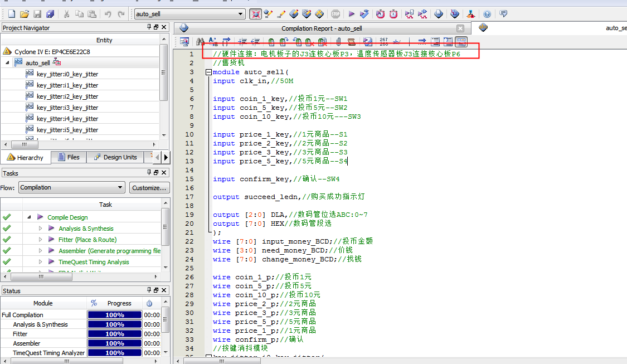Click the Stop Processing icon

336,14
